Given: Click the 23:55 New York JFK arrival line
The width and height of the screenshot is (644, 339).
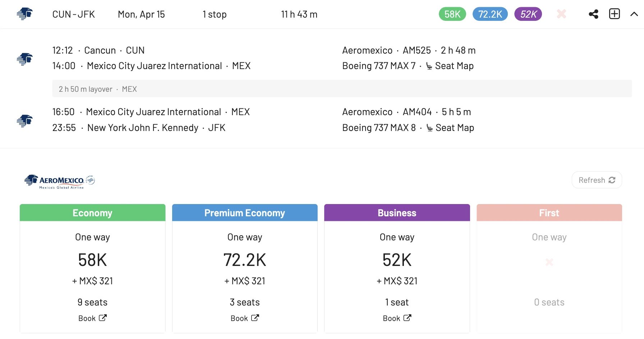Looking at the screenshot, I should click(139, 128).
